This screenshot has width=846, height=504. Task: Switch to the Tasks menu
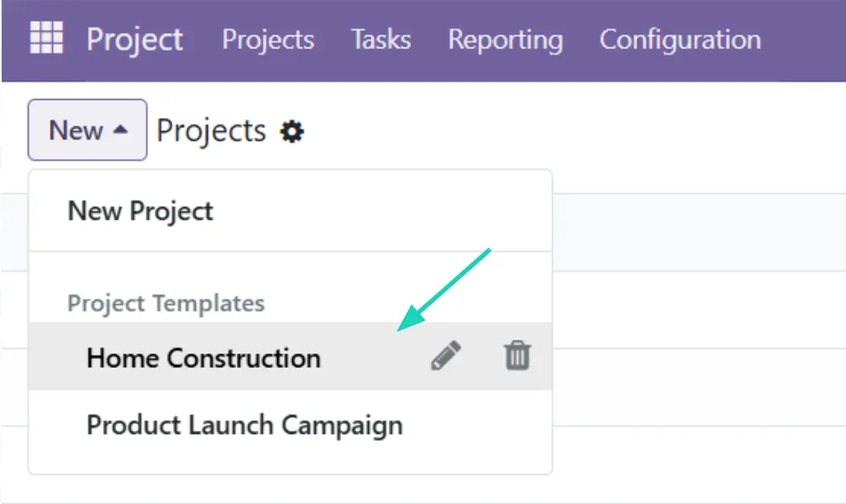coord(380,39)
